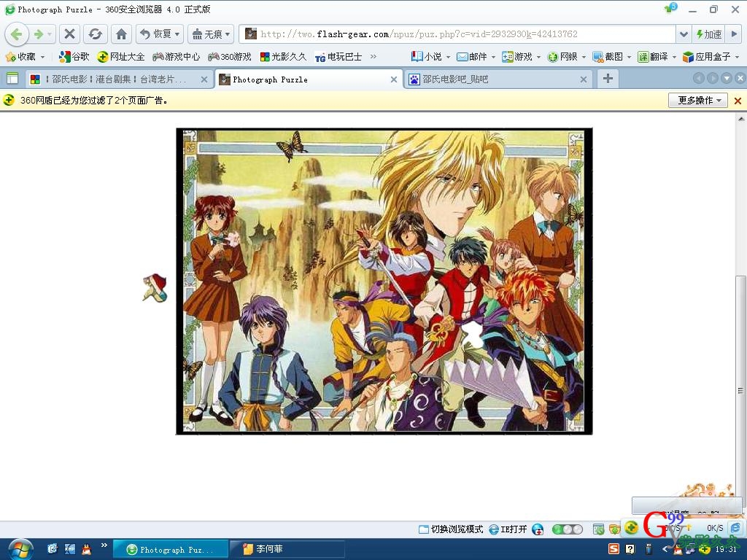Click the Sogou S input method tray icon
This screenshot has width=747, height=560.
614,549
